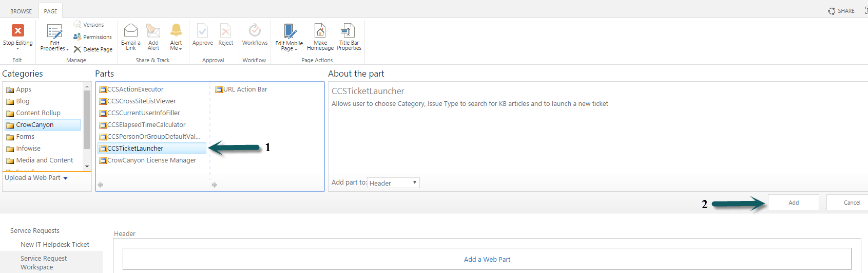Click Delete Page
Viewport: 868px width, 273px height.
click(x=93, y=49)
